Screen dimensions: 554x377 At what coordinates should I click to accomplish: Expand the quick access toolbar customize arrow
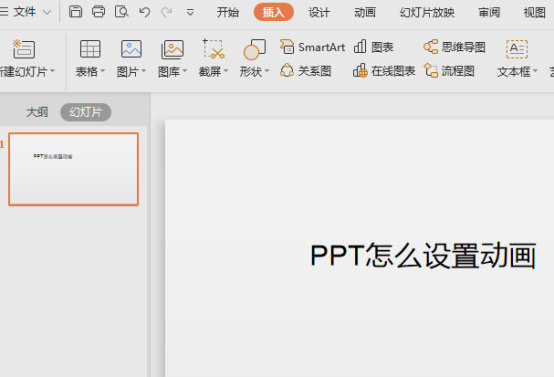coord(190,13)
